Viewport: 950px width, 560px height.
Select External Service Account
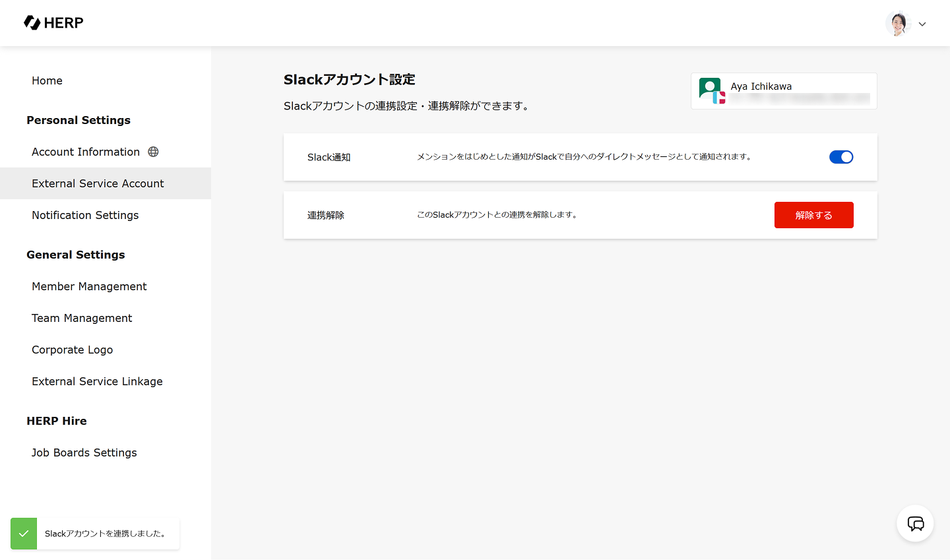pyautogui.click(x=106, y=183)
